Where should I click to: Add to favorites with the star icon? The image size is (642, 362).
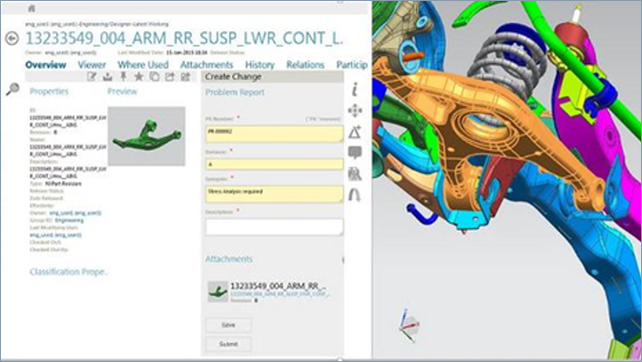tap(139, 76)
